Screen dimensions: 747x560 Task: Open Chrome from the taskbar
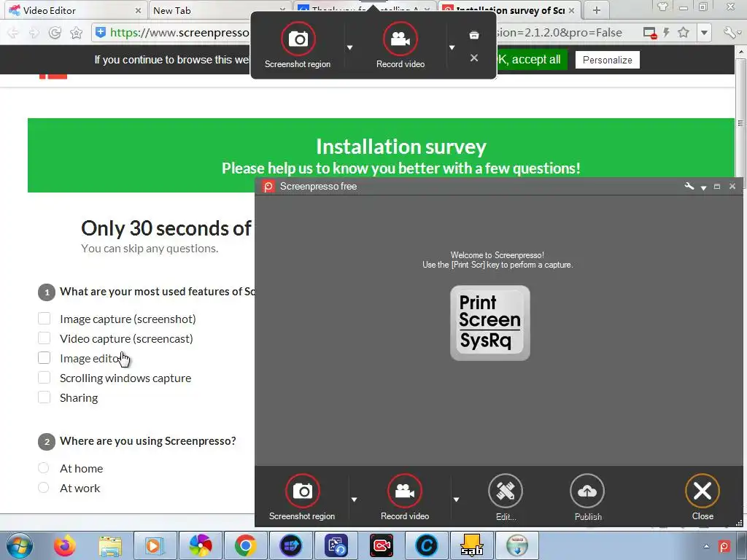[245, 545]
